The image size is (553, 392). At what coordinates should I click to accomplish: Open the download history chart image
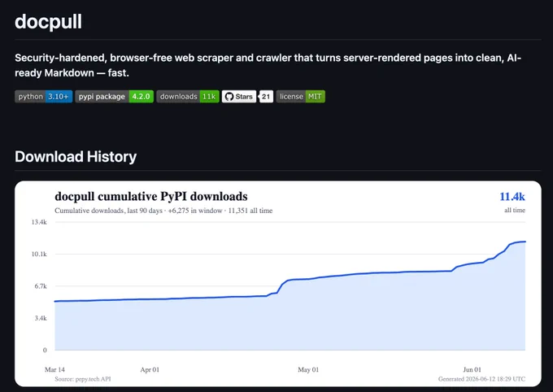click(278, 284)
